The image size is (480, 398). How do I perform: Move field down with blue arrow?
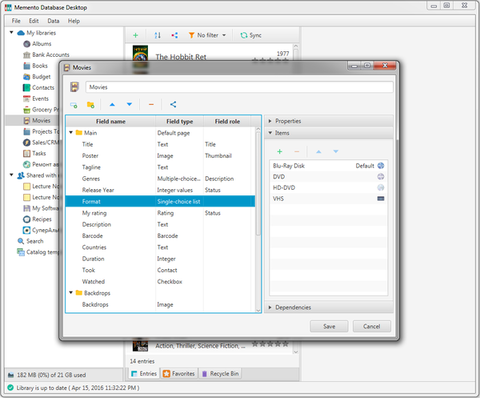129,105
